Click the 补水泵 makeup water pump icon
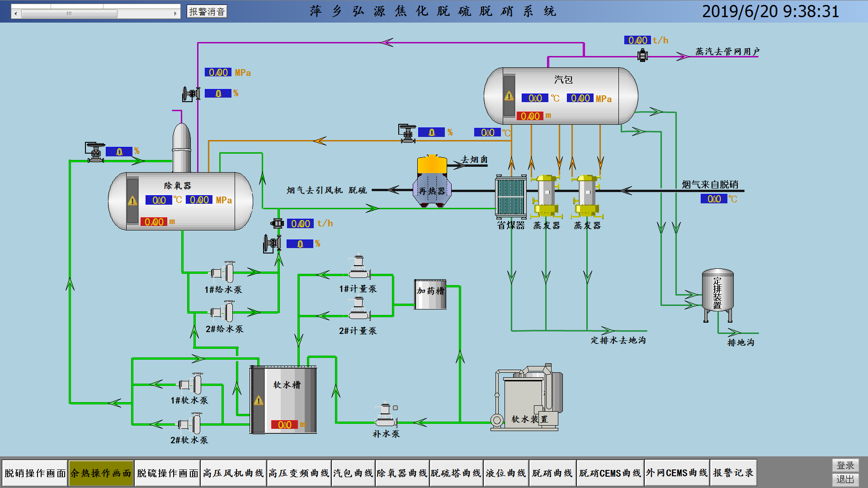The image size is (868, 488). coord(386,416)
